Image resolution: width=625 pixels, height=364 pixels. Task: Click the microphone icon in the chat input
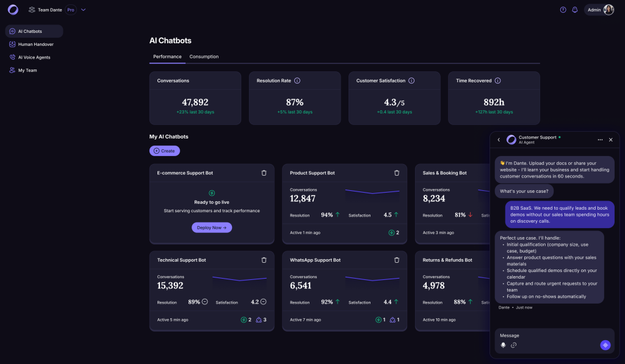point(502,344)
